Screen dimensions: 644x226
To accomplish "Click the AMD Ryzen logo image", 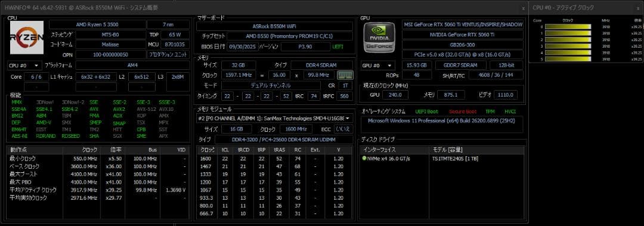I will point(27,38).
